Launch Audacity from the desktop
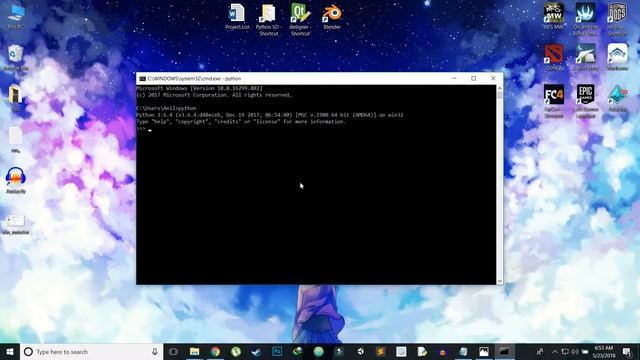This screenshot has height=360, width=640. (x=16, y=180)
